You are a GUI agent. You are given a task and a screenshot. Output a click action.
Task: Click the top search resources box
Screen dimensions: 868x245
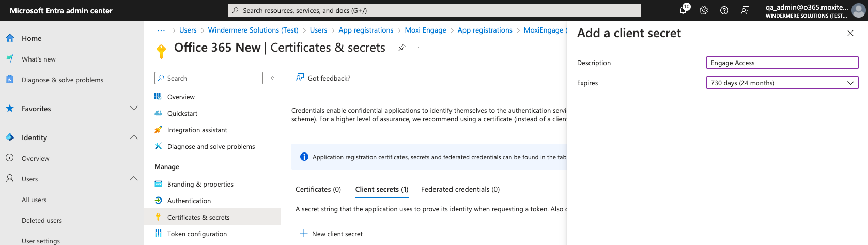click(x=435, y=10)
